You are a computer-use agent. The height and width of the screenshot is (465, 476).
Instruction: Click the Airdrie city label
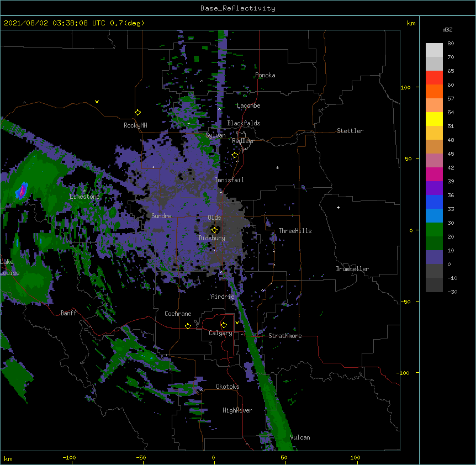coord(223,297)
